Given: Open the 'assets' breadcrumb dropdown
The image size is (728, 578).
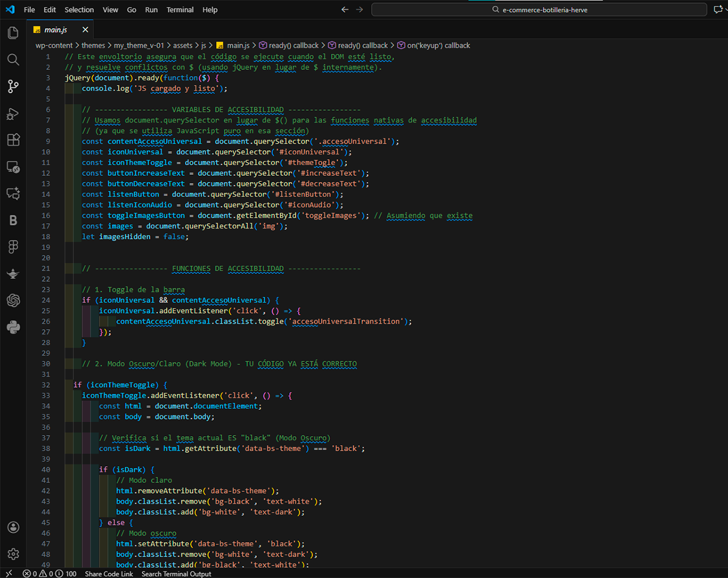Looking at the screenshot, I should click(183, 45).
